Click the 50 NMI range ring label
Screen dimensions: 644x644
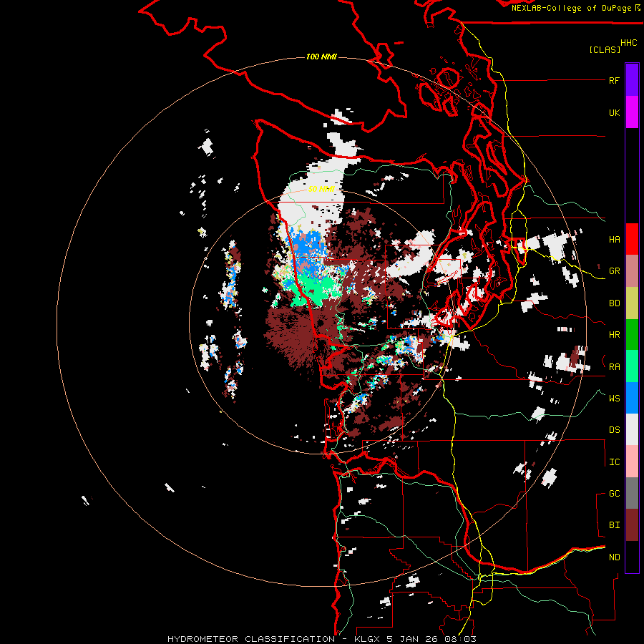pos(321,189)
